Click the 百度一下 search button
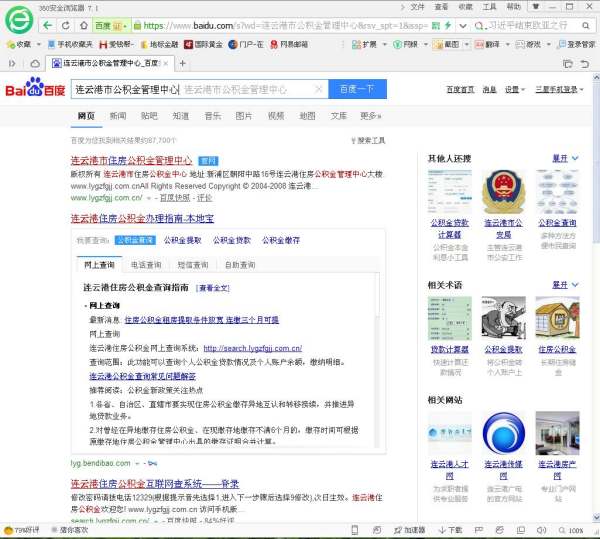Image resolution: width=600 pixels, height=539 pixels. pyautogui.click(x=357, y=89)
